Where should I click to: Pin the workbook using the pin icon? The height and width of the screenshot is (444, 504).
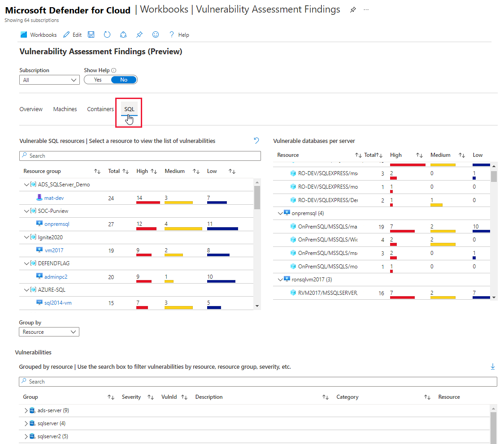click(x=139, y=34)
